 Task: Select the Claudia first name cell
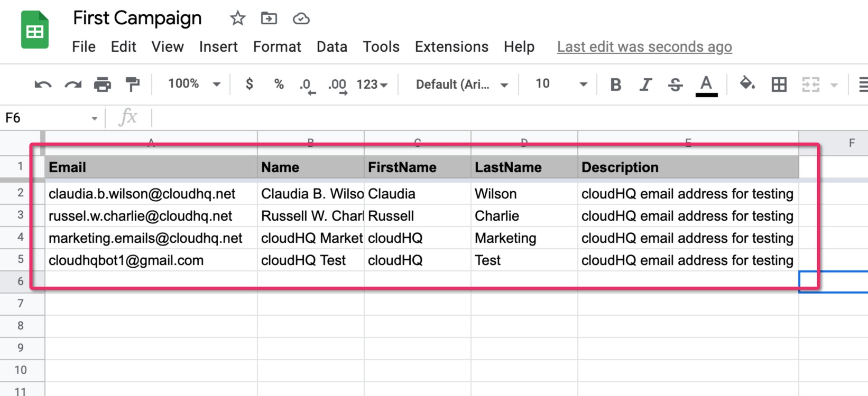(418, 194)
